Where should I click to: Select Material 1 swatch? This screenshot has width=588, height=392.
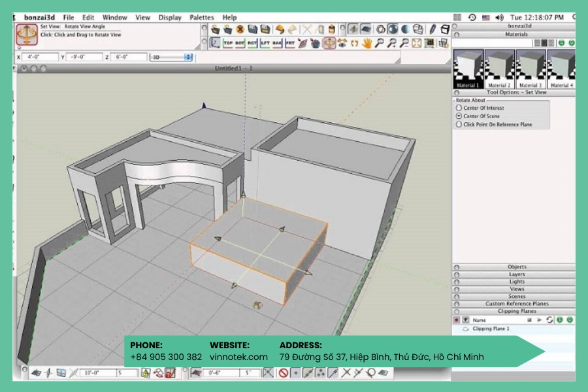(x=468, y=69)
